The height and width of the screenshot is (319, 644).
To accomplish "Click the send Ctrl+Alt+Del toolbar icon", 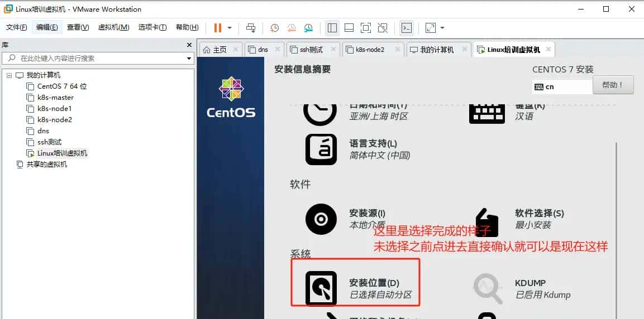I will (x=251, y=28).
